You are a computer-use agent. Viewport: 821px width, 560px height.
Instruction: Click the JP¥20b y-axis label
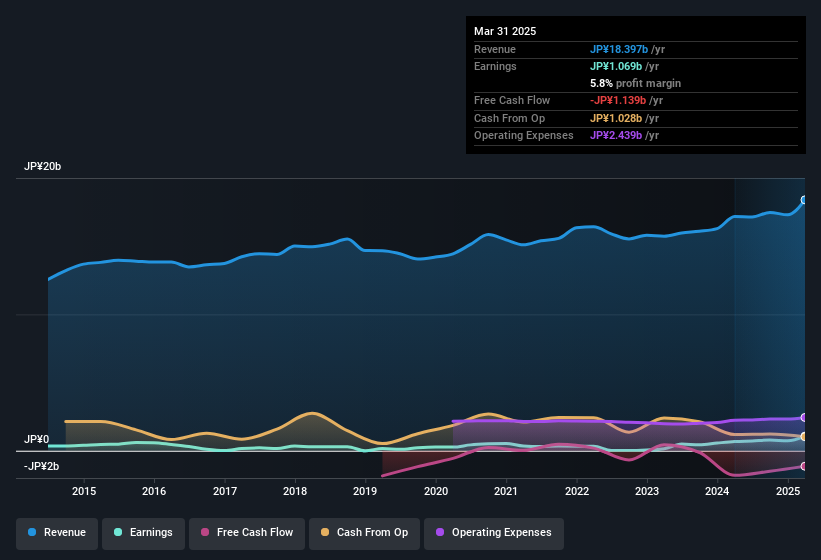[x=42, y=166]
